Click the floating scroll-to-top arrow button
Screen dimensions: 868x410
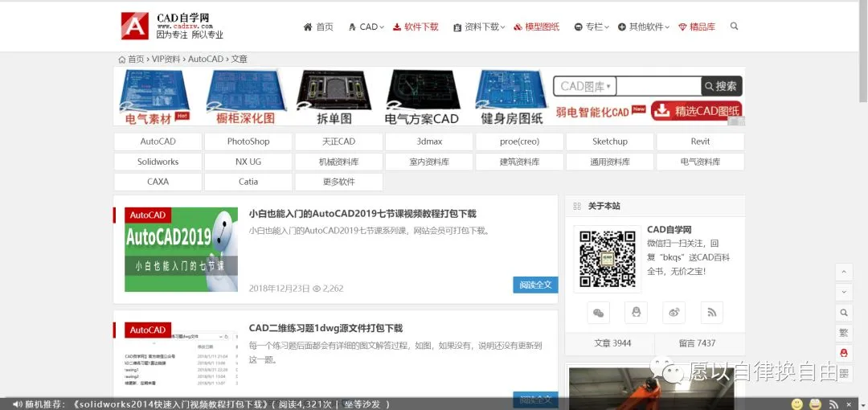coord(844,272)
